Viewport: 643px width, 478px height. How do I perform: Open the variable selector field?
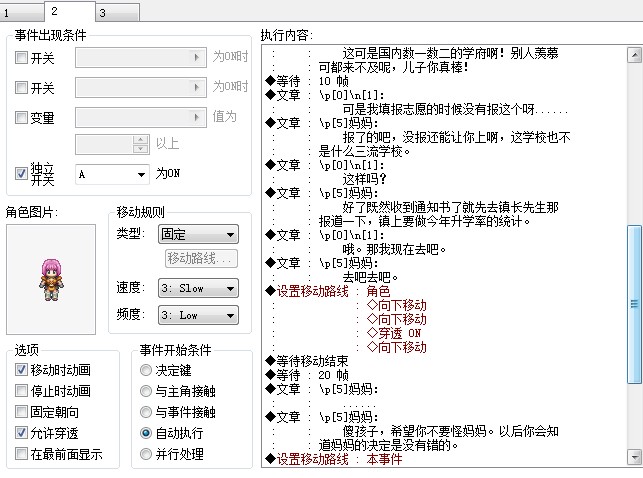141,118
